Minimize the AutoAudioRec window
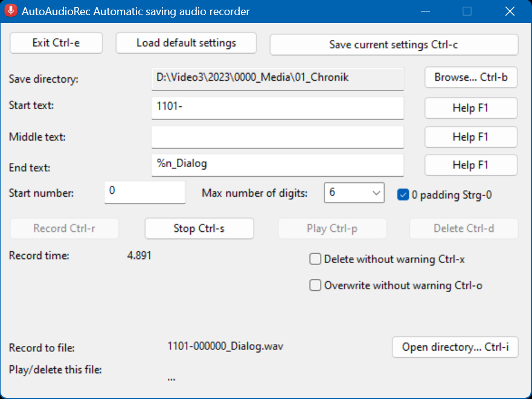This screenshot has height=399, width=532. 426,11
